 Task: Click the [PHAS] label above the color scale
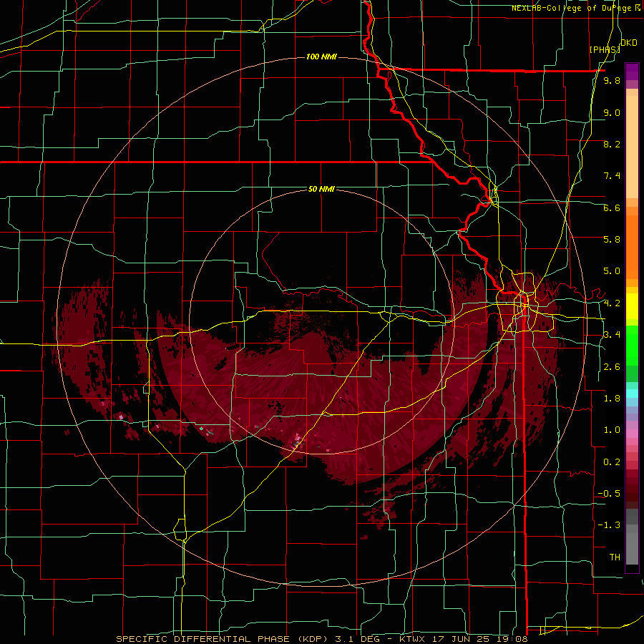coord(605,49)
